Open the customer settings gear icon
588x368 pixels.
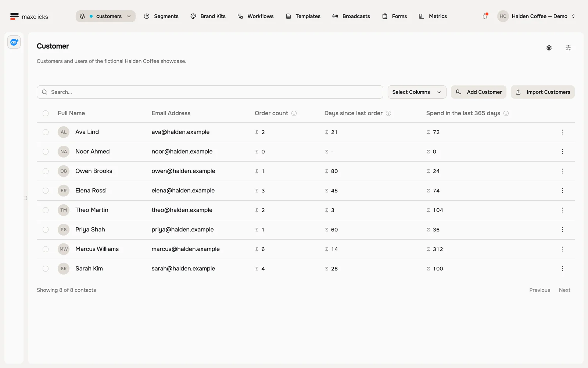(x=549, y=48)
